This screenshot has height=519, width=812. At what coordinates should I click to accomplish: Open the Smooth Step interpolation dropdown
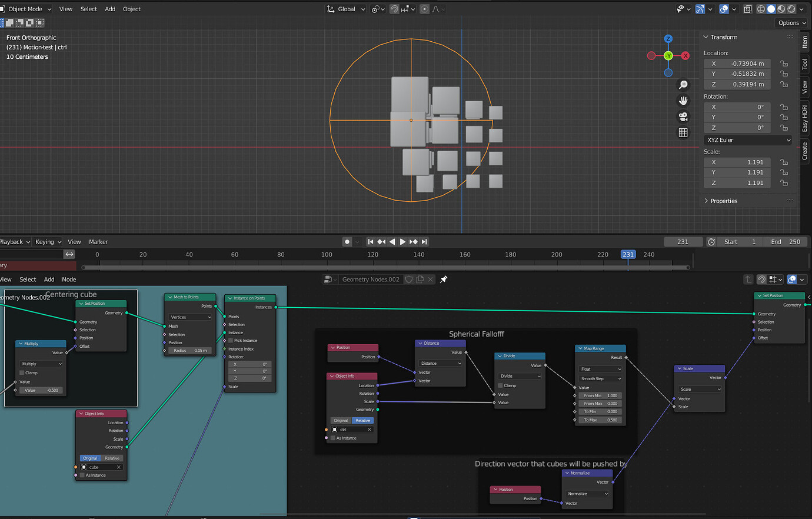600,379
